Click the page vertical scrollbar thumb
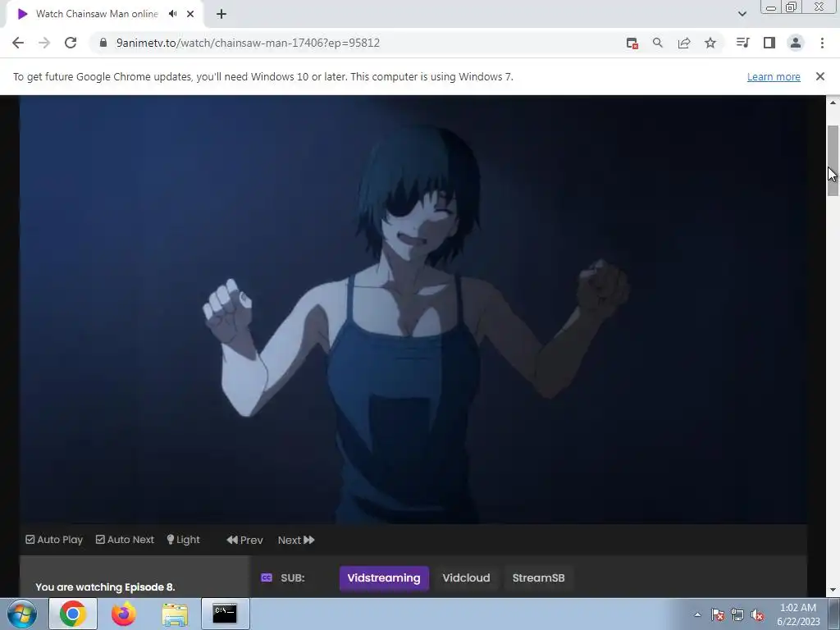Image resolution: width=840 pixels, height=630 pixels. click(833, 161)
